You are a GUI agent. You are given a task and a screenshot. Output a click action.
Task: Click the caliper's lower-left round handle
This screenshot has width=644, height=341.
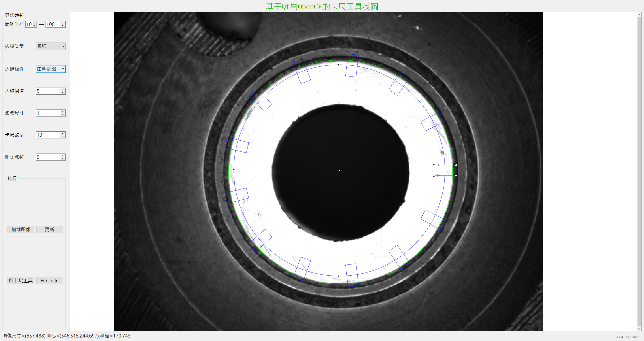pyautogui.click(x=434, y=176)
